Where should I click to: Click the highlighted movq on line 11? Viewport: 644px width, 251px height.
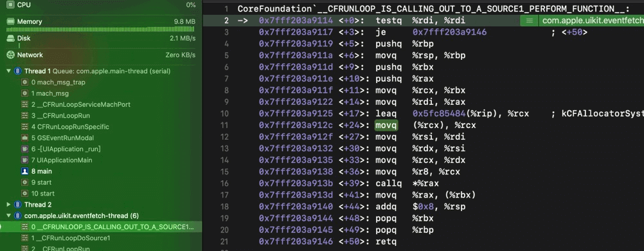[x=386, y=126]
